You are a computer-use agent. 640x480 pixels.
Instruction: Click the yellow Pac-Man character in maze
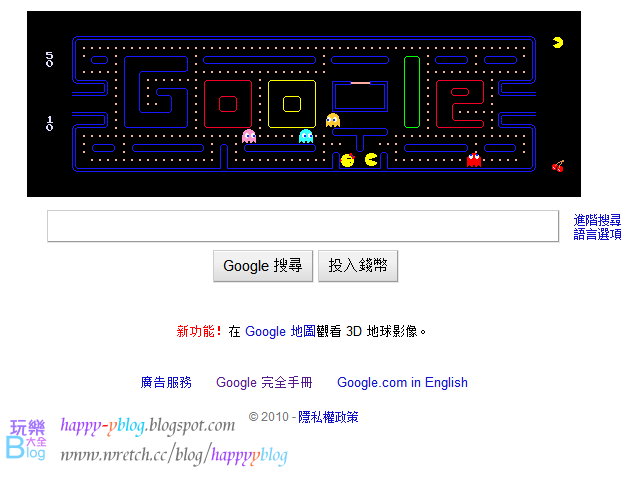(371, 160)
